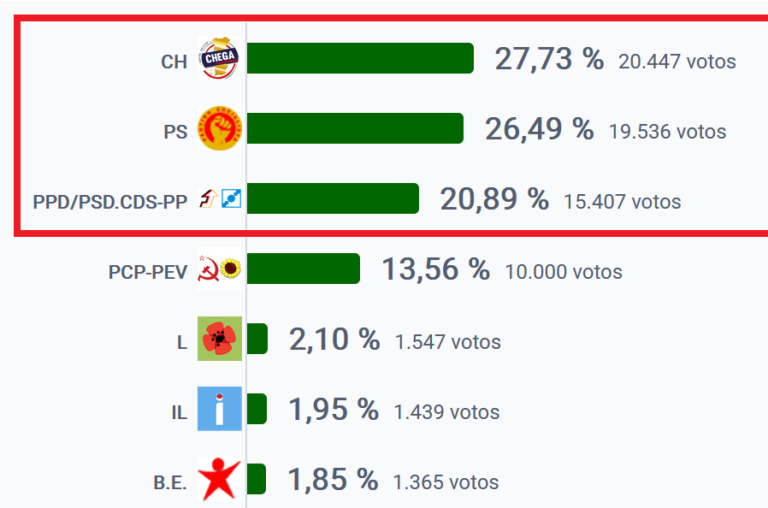Click the 27,73 % percentage value

549,59
